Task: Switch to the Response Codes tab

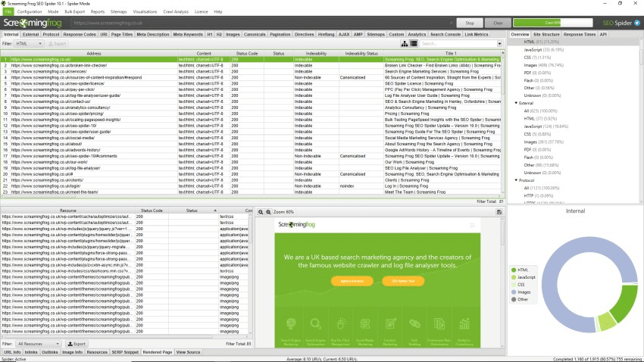Action: pyautogui.click(x=80, y=35)
